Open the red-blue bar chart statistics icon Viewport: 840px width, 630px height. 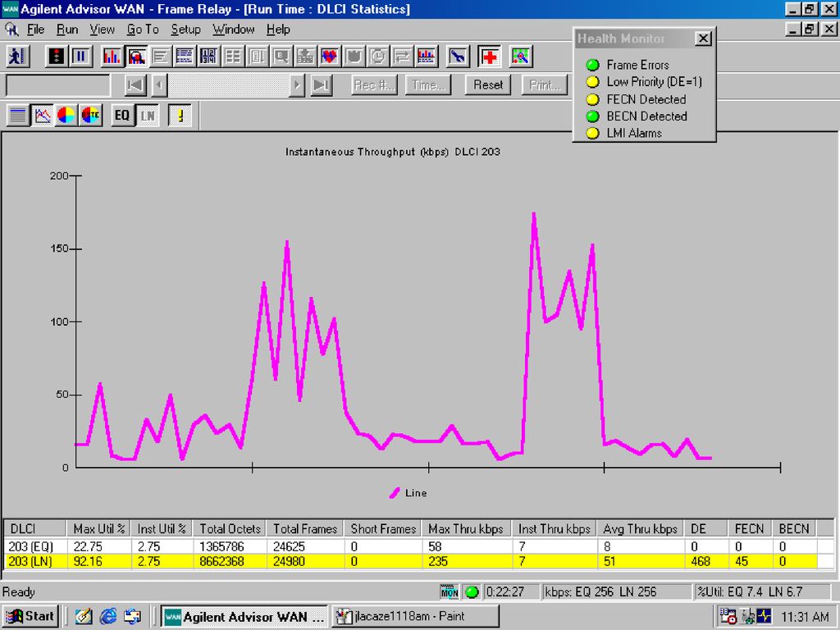pos(112,57)
